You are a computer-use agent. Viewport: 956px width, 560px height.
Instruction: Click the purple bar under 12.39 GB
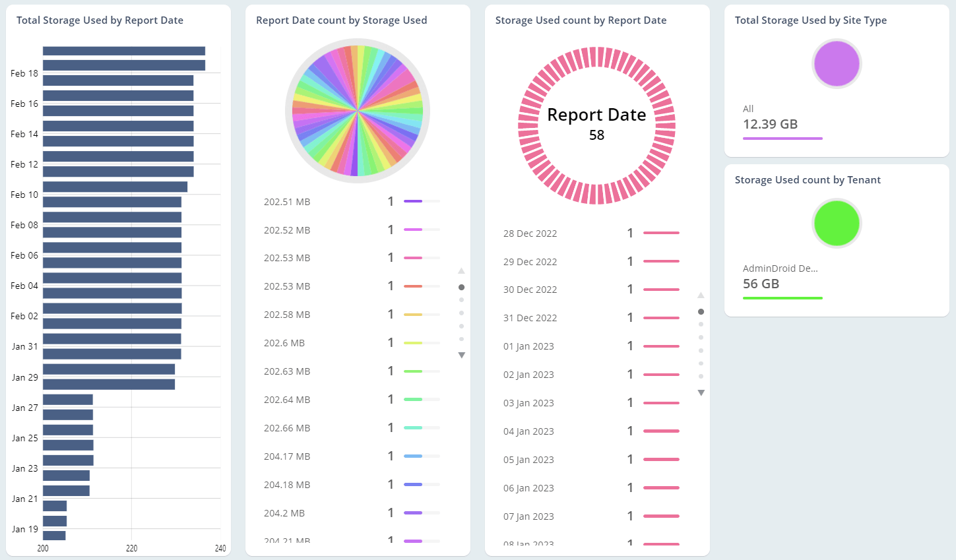[782, 139]
